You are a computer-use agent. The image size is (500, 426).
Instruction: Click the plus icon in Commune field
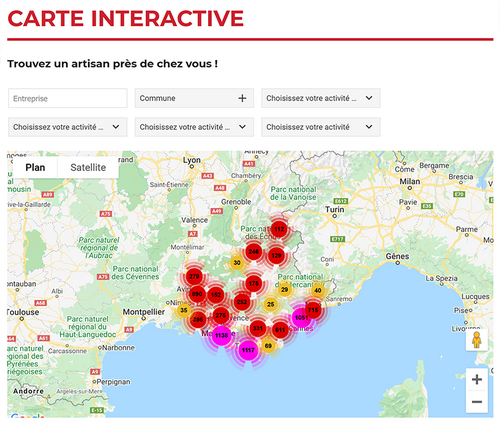(x=242, y=98)
